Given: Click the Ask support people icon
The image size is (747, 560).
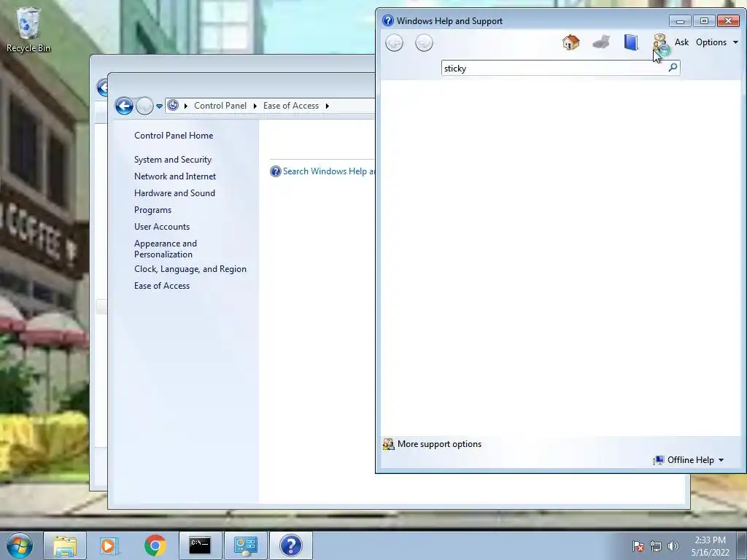Looking at the screenshot, I should (x=661, y=44).
